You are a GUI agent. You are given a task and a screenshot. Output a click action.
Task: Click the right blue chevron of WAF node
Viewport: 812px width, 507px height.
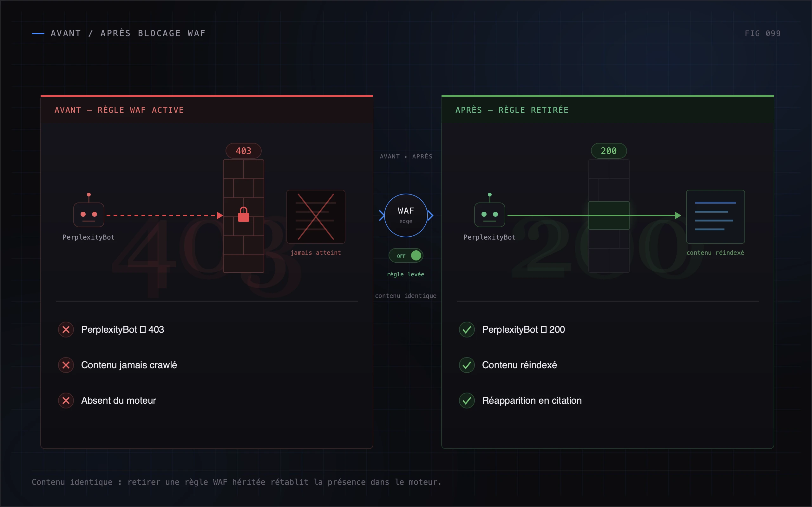tap(430, 215)
